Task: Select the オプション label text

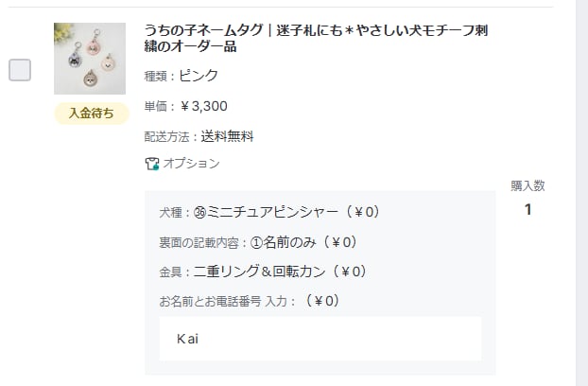Action: [x=191, y=164]
